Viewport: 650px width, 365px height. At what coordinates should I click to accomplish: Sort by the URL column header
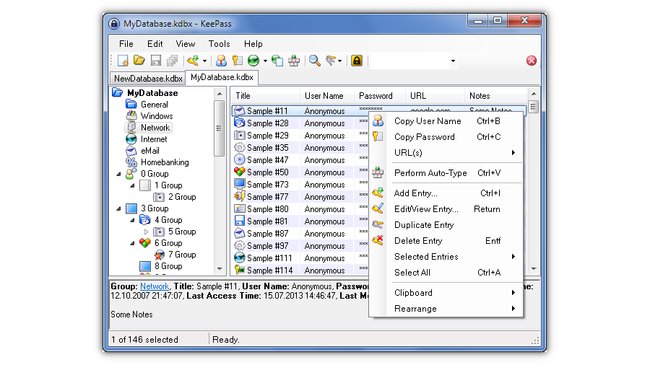coord(435,96)
